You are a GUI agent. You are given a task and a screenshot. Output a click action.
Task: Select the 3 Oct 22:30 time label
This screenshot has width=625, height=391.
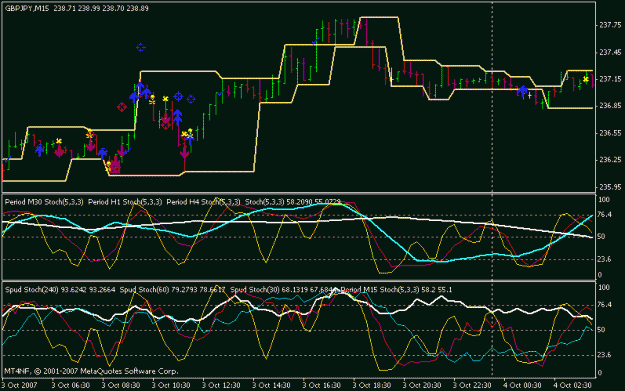(472, 385)
